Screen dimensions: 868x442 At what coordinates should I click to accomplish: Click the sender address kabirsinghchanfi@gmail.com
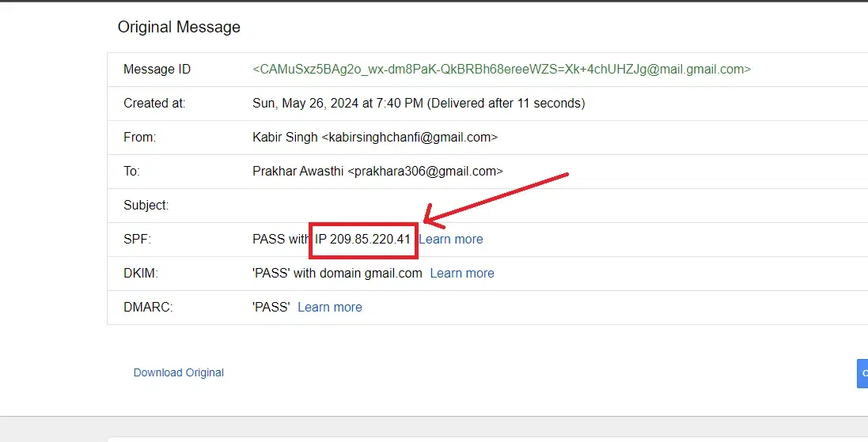click(x=409, y=137)
